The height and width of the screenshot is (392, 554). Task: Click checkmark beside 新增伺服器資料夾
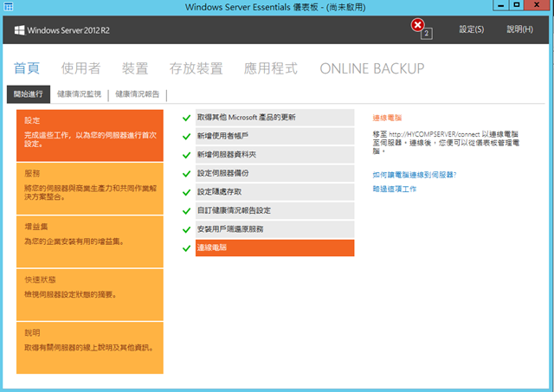[187, 155]
